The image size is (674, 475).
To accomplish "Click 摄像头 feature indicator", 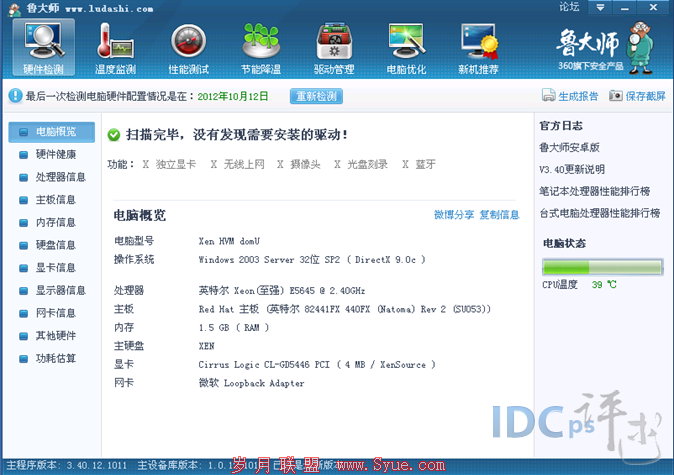I will 299,164.
